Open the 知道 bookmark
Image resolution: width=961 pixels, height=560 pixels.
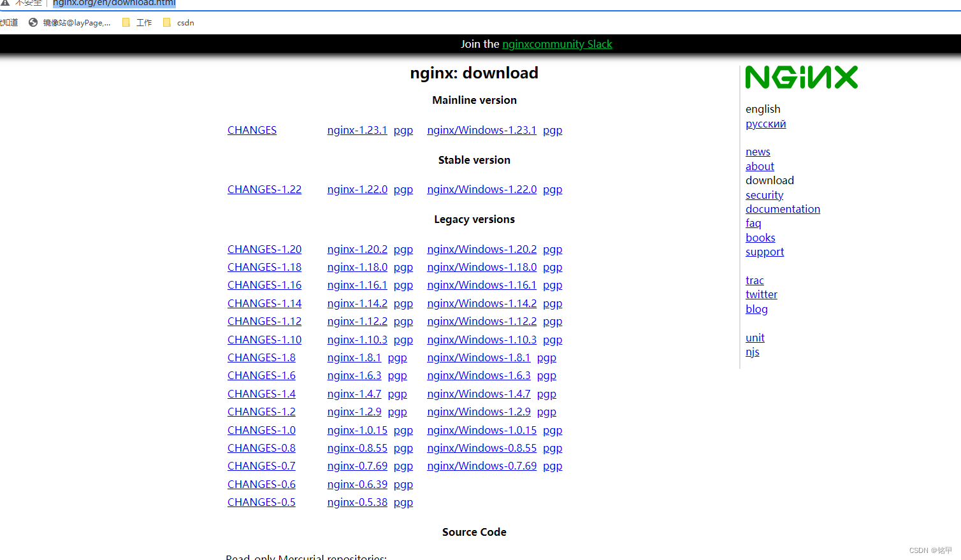(8, 22)
